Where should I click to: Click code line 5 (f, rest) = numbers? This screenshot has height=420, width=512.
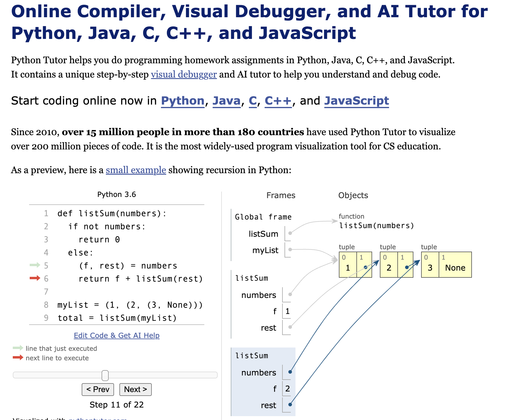[x=128, y=266]
